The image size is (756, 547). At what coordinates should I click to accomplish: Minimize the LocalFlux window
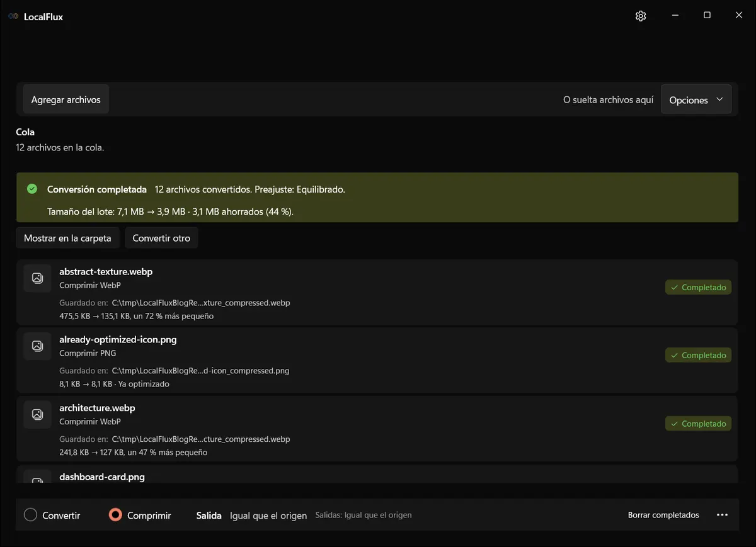point(675,16)
